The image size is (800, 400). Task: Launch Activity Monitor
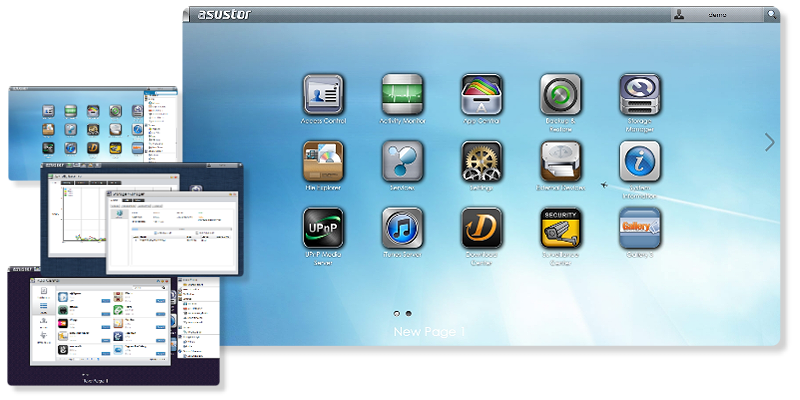(x=402, y=94)
